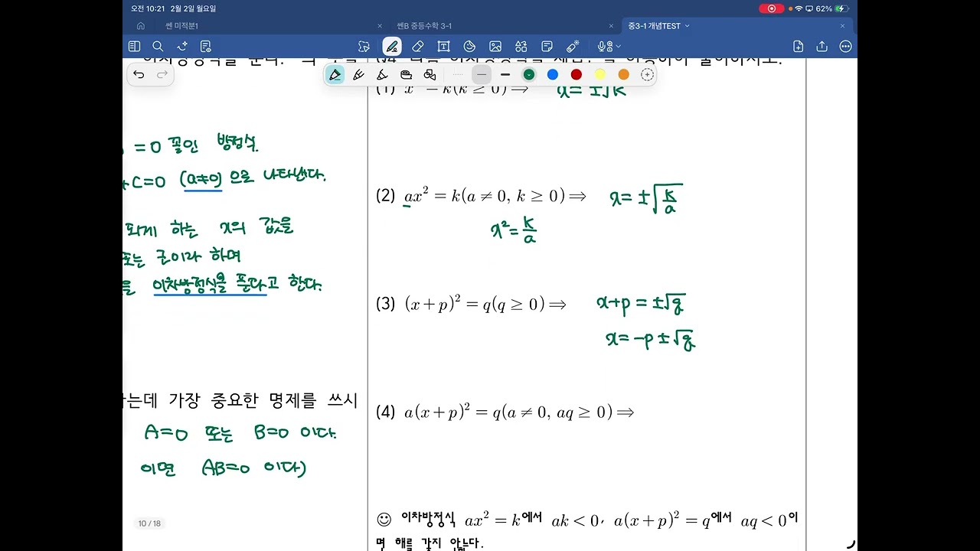
Task: Open the Elements stickers tool
Action: 521,47
